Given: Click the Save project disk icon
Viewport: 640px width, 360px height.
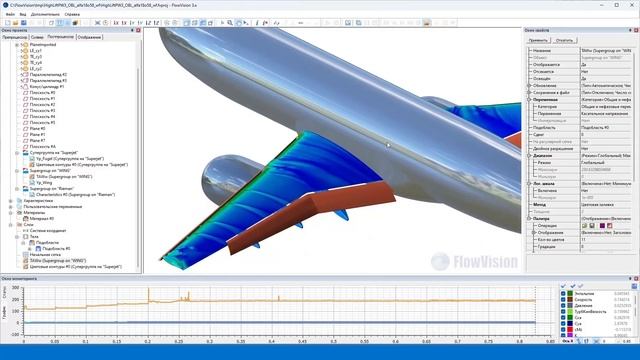Looking at the screenshot, I should point(24,23).
